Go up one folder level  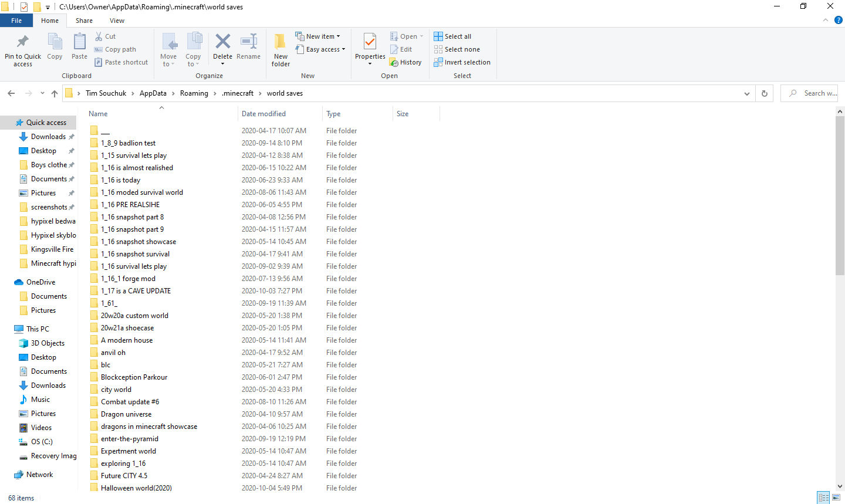(55, 93)
